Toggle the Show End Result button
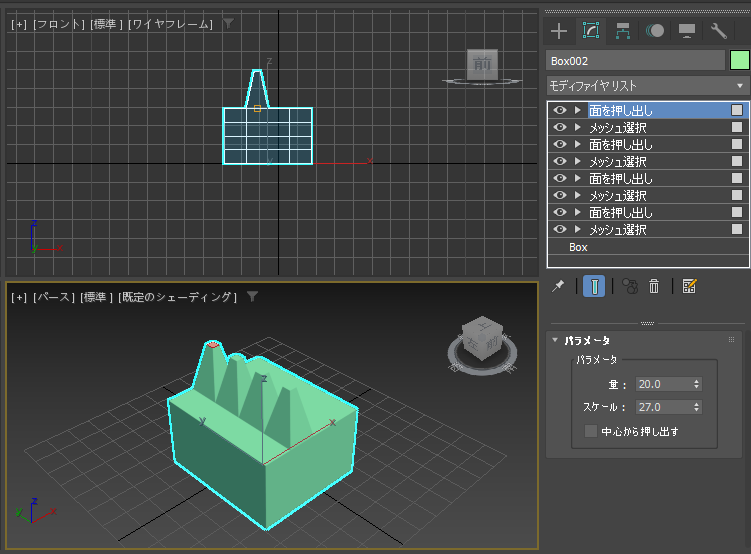The width and height of the screenshot is (751, 554). point(594,286)
